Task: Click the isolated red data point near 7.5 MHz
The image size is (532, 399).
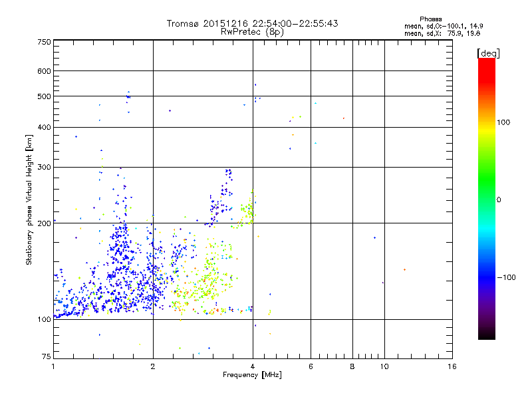Action: 344,118
